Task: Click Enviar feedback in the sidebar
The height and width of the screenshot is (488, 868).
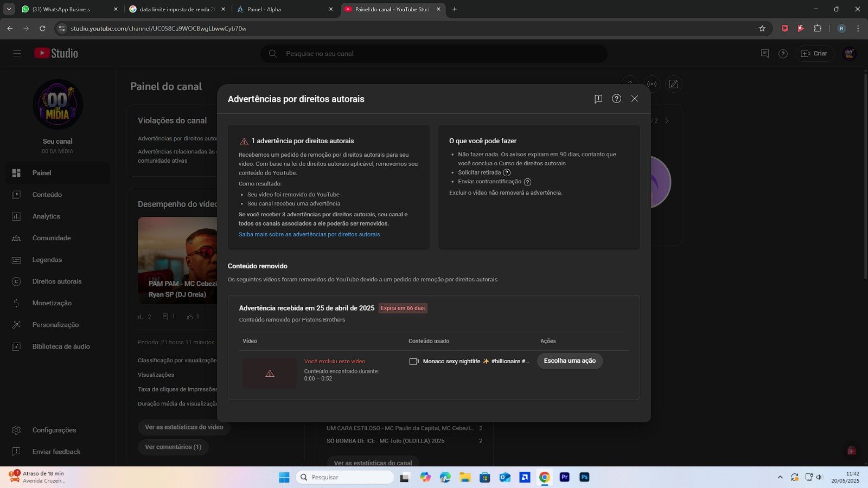Action: 58,452
